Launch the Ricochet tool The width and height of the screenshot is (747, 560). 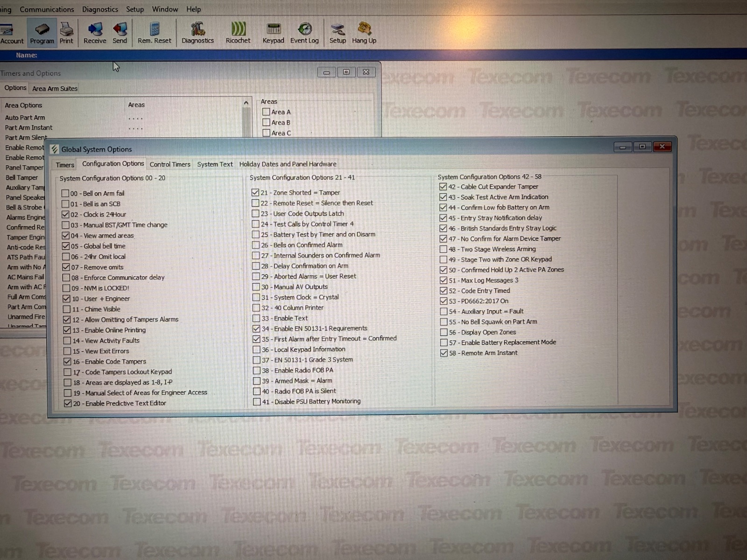(x=238, y=33)
